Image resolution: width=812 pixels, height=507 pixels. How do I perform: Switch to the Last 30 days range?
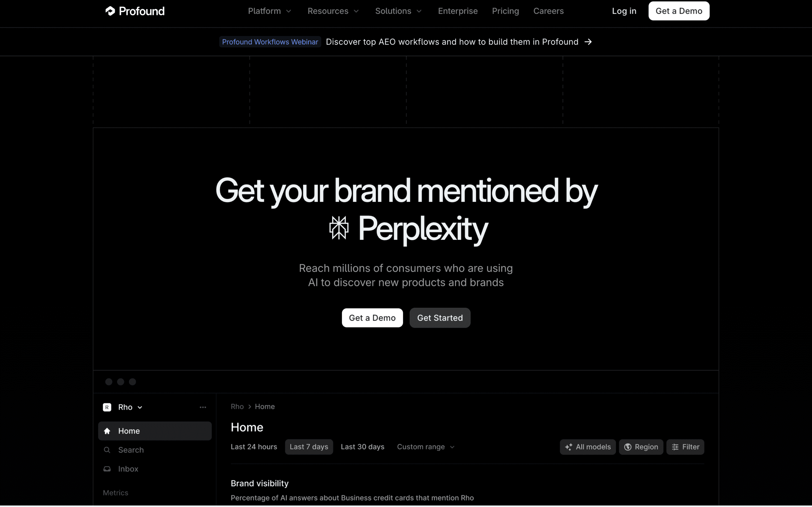point(362,446)
